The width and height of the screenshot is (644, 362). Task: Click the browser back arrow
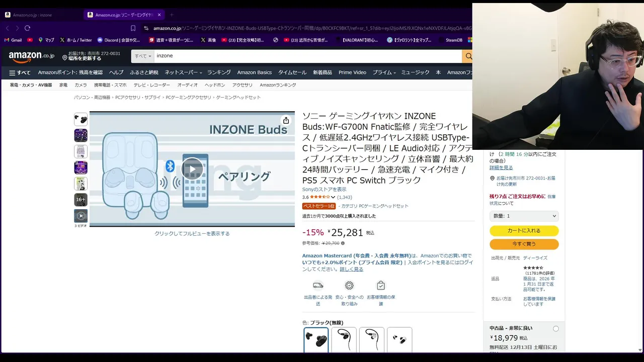point(8,28)
